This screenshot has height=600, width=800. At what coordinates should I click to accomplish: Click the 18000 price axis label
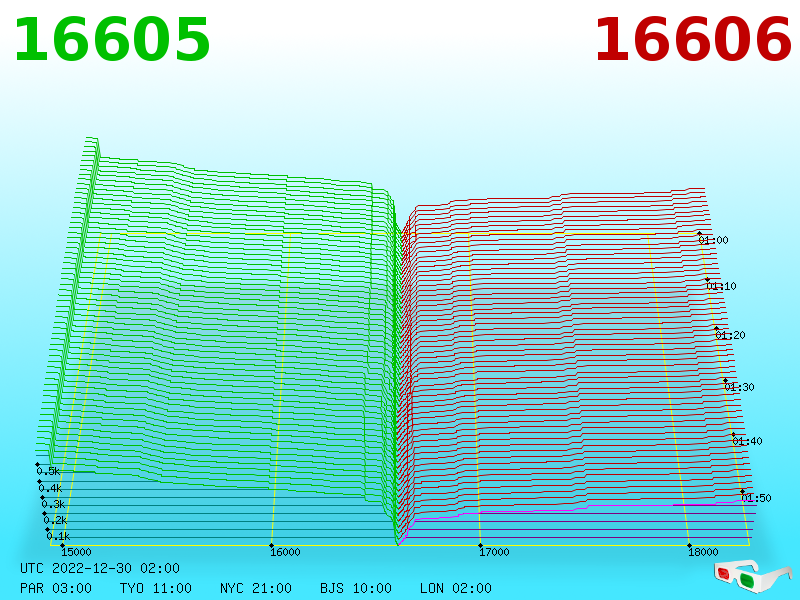coord(703,552)
